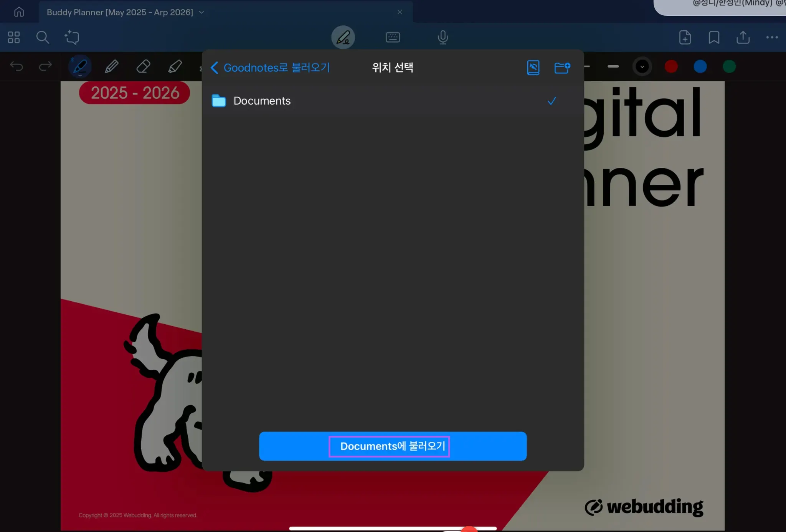This screenshot has width=786, height=532.
Task: Create new folder in location picker
Action: click(562, 68)
